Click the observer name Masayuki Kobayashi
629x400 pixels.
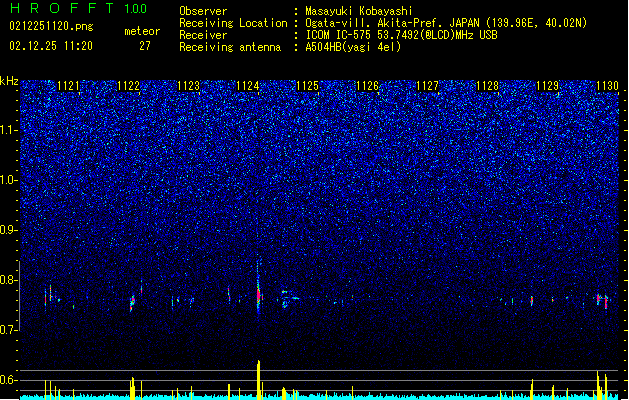pyautogui.click(x=359, y=11)
